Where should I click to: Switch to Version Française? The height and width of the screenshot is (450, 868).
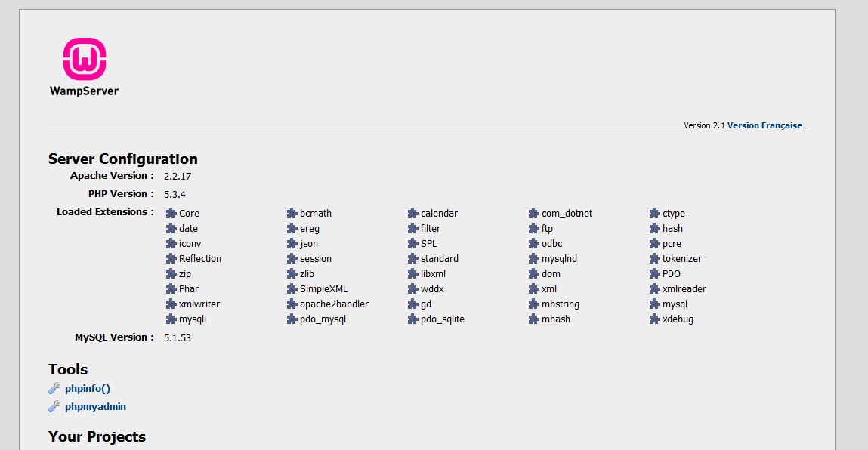765,125
